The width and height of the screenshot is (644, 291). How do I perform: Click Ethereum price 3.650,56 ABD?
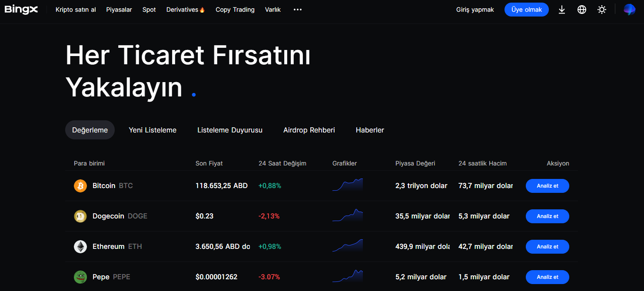tap(223, 247)
